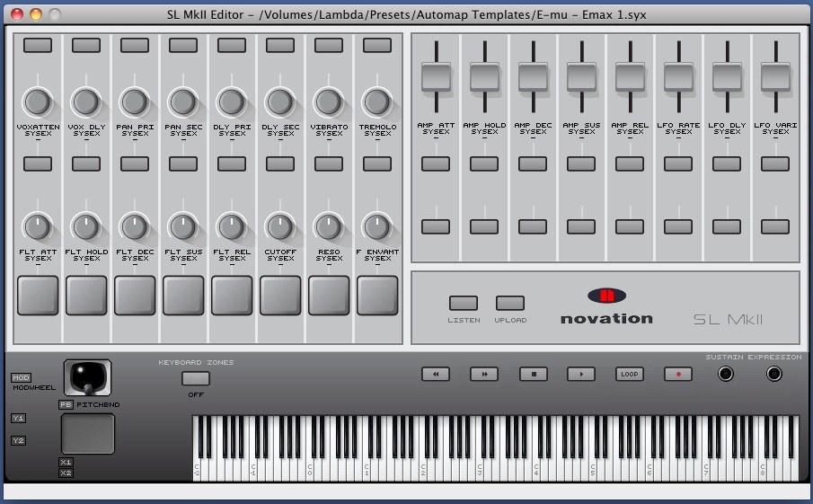Select the Y1 touchpad axis button
The height and width of the screenshot is (504, 813).
click(x=18, y=418)
